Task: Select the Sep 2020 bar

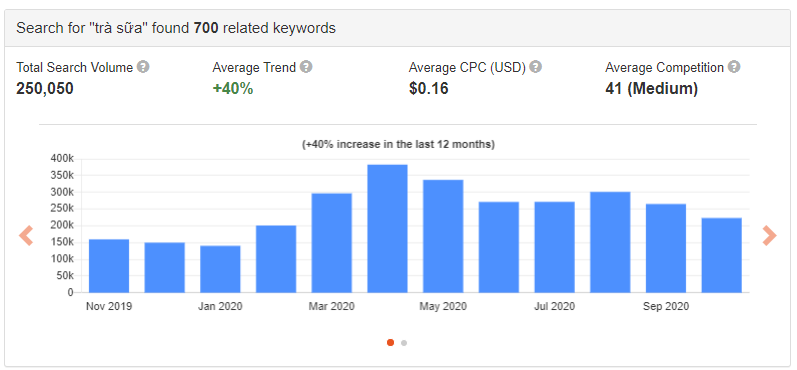Action: pyautogui.click(x=666, y=248)
